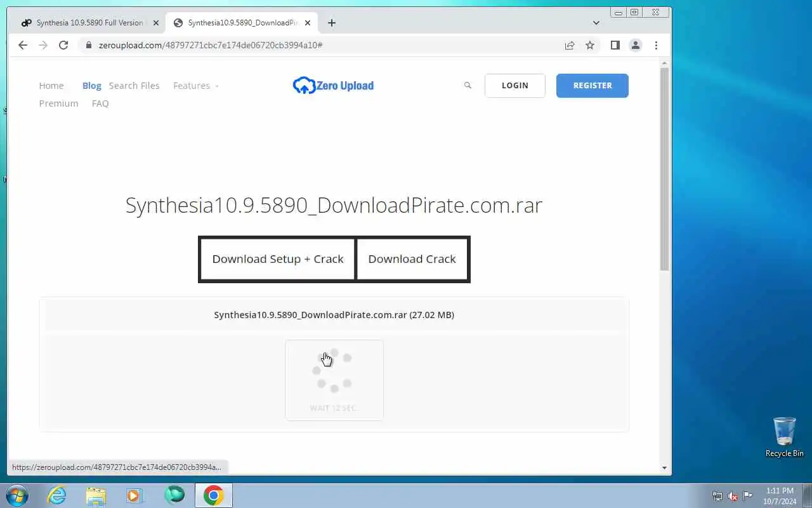Open site search magnifier icon
The height and width of the screenshot is (508, 812).
[468, 85]
